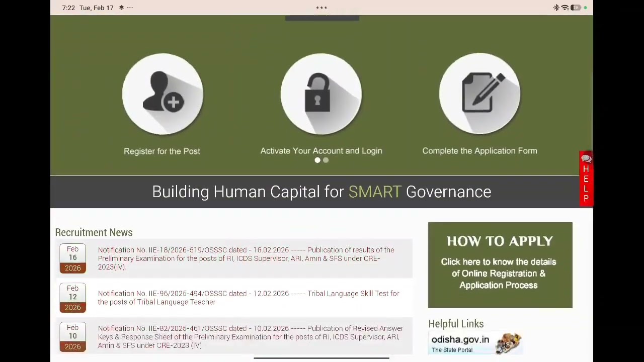
Task: Open notification IIE-82/2025-461 Revised Answer Keys
Action: 251,337
